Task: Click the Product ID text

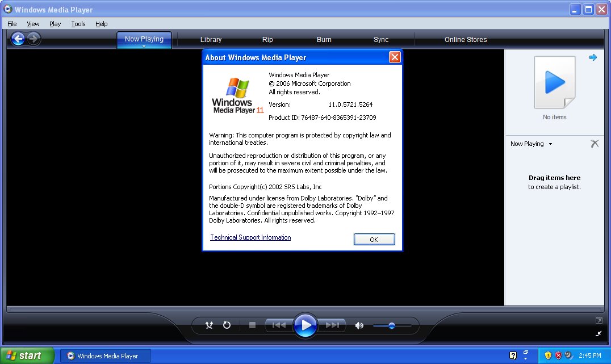Action: tap(323, 118)
